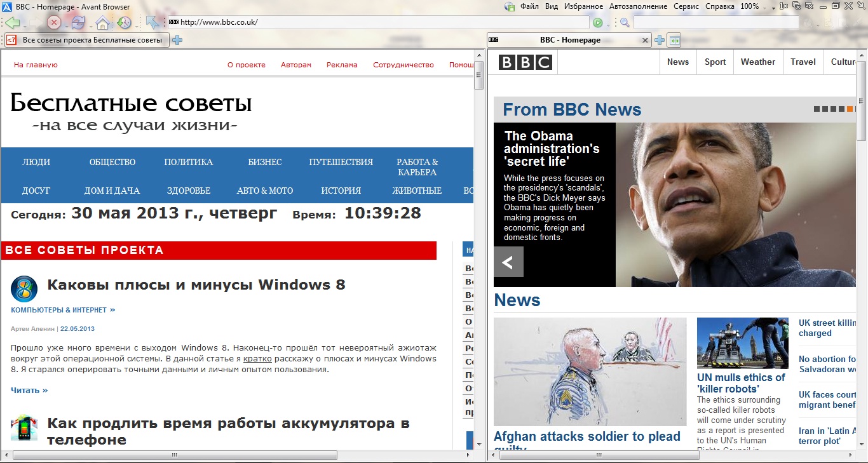868x463 pixels.
Task: Select ЖИВОТНЫЕ category in blue menu
Action: tap(417, 191)
